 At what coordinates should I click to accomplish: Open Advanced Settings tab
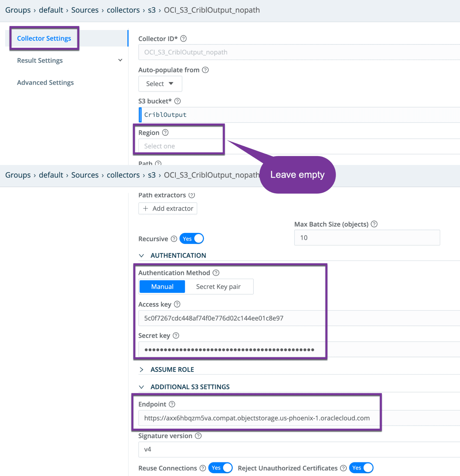[x=45, y=83]
